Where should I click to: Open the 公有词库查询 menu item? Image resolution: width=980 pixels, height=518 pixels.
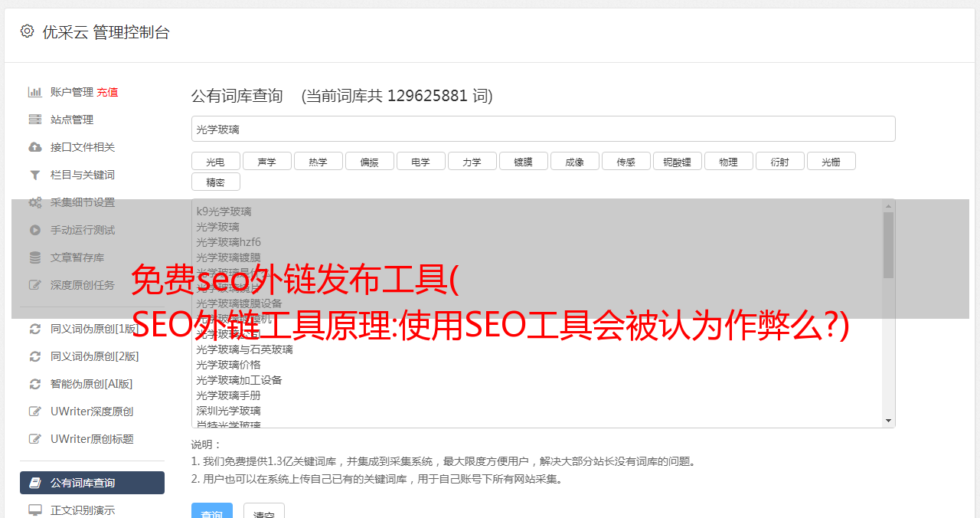[x=92, y=483]
